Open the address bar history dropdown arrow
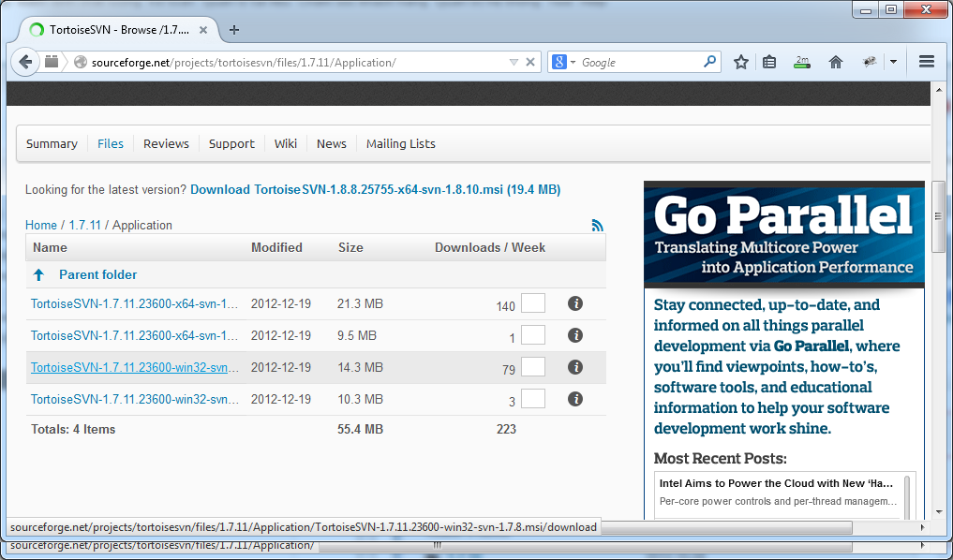This screenshot has width=953, height=560. pyautogui.click(x=514, y=62)
